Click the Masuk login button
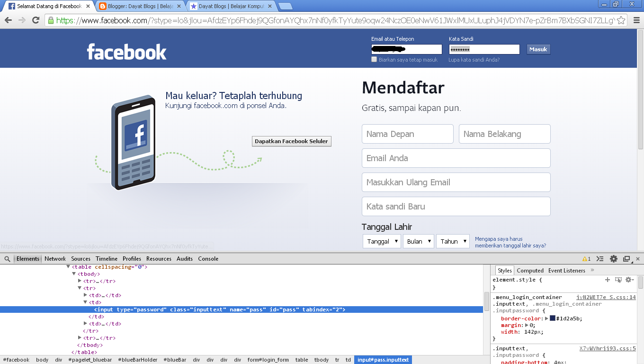The image size is (644, 364). pos(538,49)
